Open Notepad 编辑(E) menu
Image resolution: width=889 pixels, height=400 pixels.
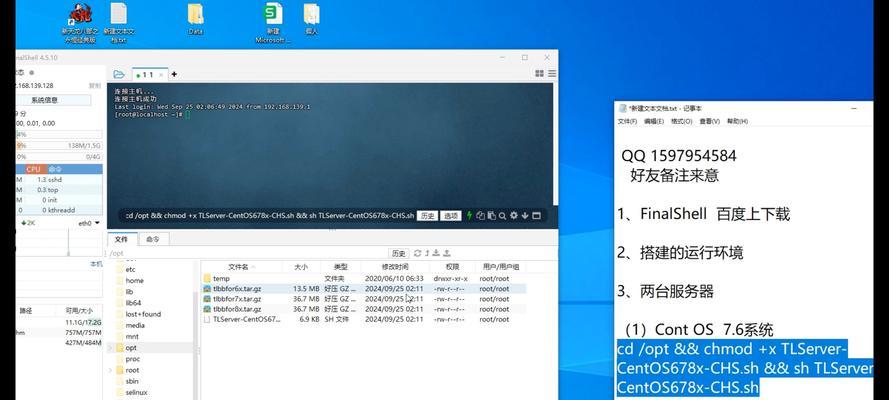click(x=654, y=121)
